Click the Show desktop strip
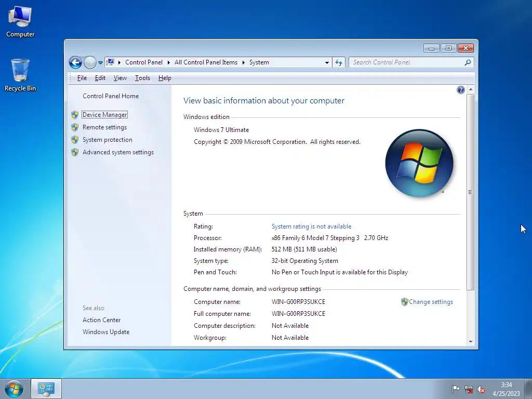The image size is (532, 399). pos(529,389)
